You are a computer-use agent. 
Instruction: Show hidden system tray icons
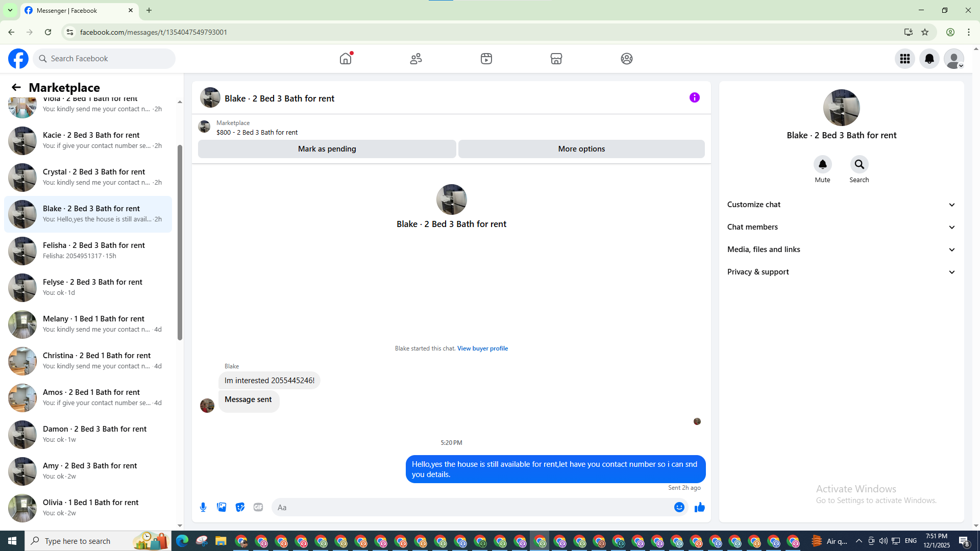coord(859,541)
